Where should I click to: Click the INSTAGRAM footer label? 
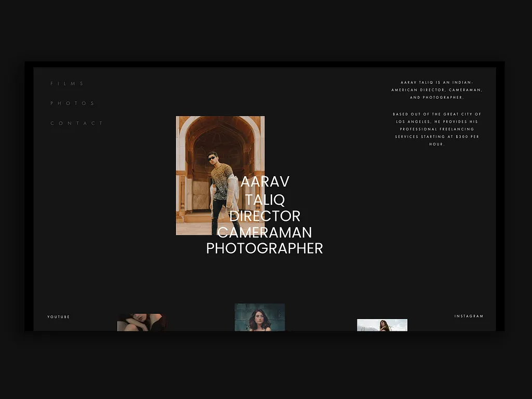click(x=469, y=315)
